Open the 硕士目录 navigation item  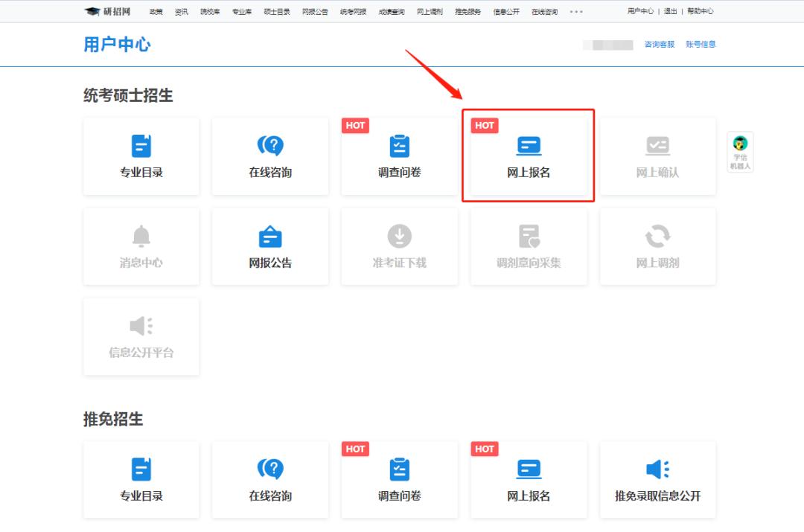click(276, 11)
